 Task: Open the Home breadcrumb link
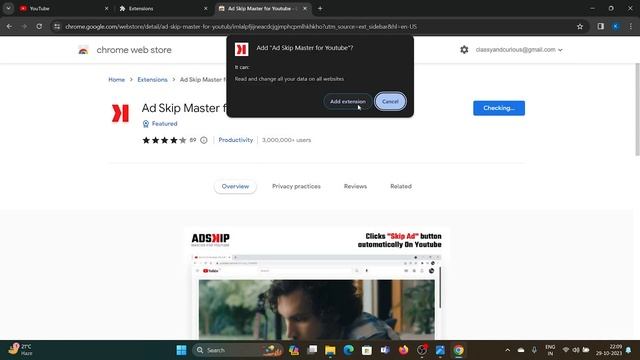point(116,80)
